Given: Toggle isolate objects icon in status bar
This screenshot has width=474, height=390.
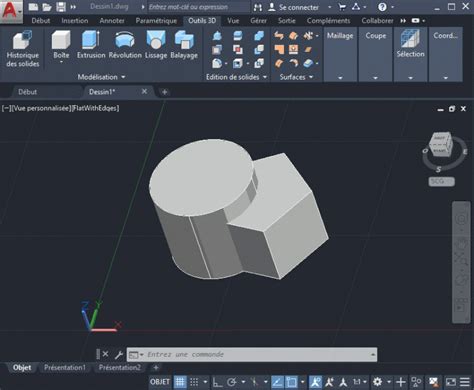Looking at the screenshot, I should tap(416, 382).
